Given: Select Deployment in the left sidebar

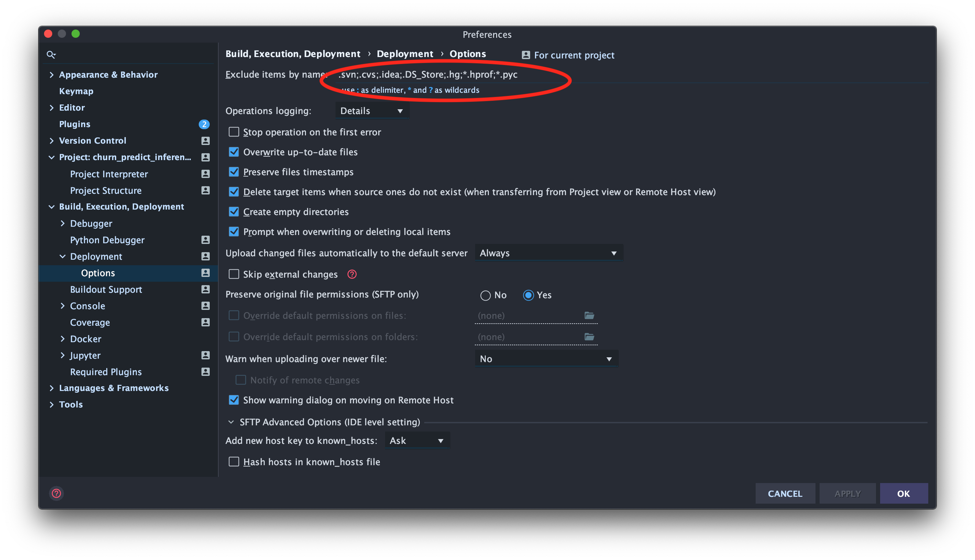Looking at the screenshot, I should coord(96,256).
